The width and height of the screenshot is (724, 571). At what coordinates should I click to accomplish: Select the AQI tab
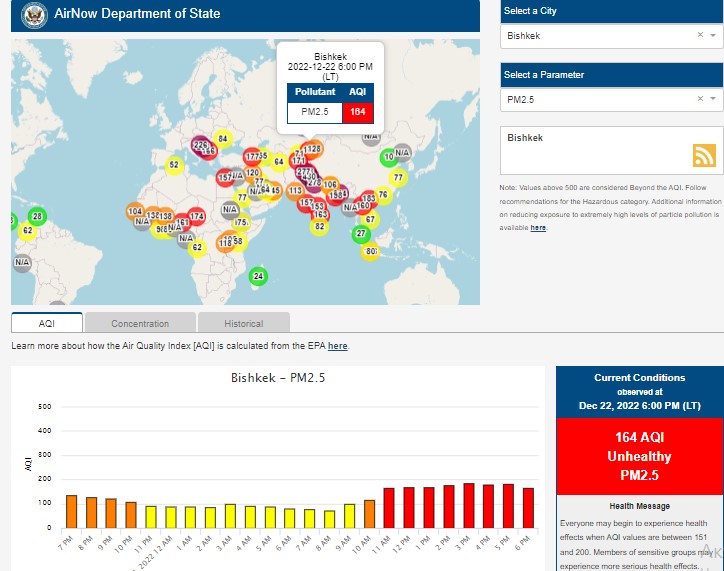pyautogui.click(x=47, y=323)
